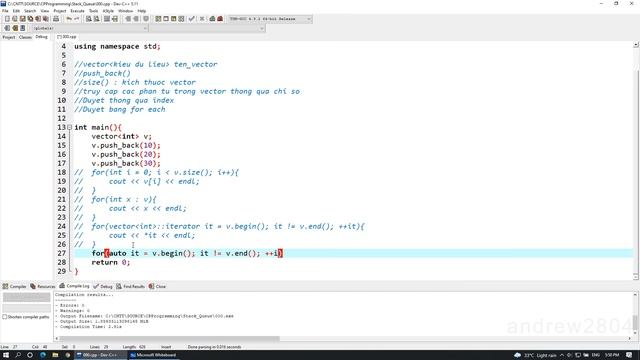Open the Project menu

(60, 11)
